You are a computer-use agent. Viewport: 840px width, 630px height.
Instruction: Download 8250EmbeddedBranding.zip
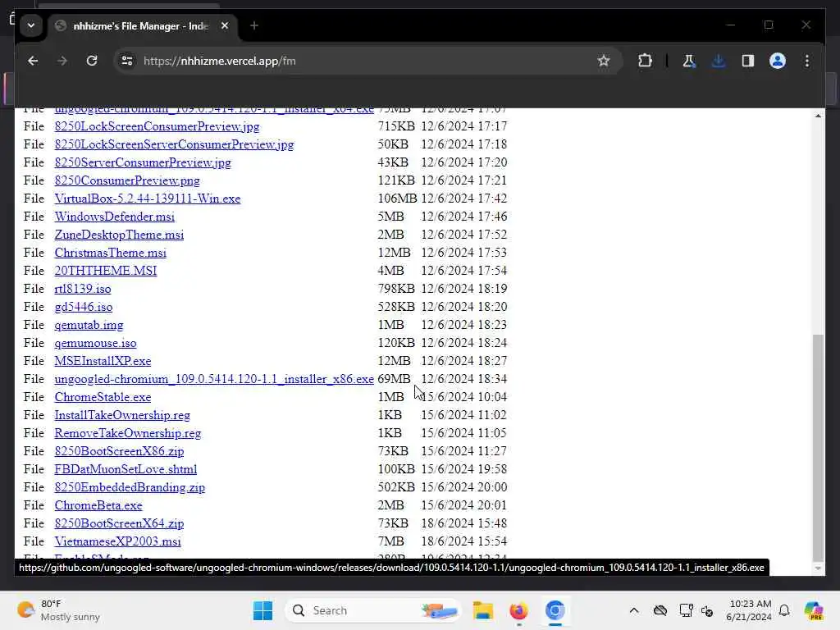click(130, 487)
